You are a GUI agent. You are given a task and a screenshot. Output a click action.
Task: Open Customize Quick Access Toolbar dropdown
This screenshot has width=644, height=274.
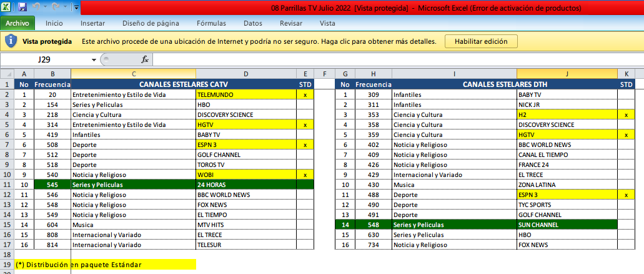pos(76,8)
